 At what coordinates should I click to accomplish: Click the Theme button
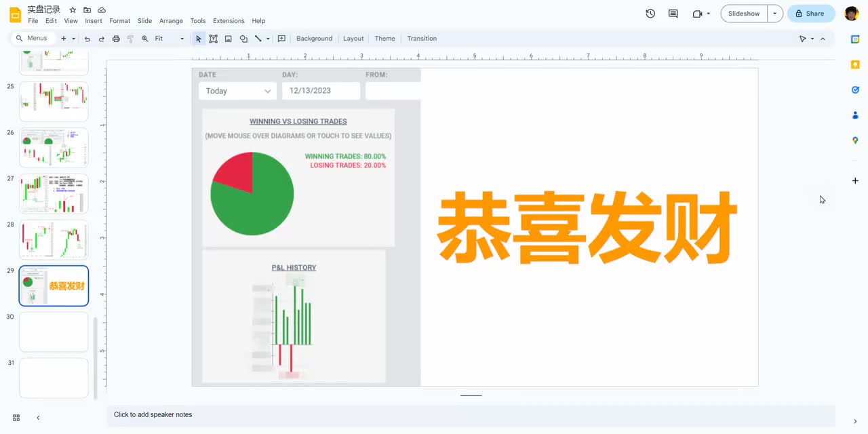(x=384, y=39)
